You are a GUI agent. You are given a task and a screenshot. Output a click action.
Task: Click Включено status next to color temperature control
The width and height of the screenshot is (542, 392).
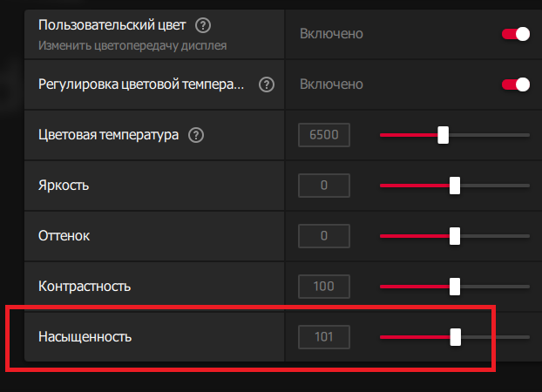(x=331, y=84)
